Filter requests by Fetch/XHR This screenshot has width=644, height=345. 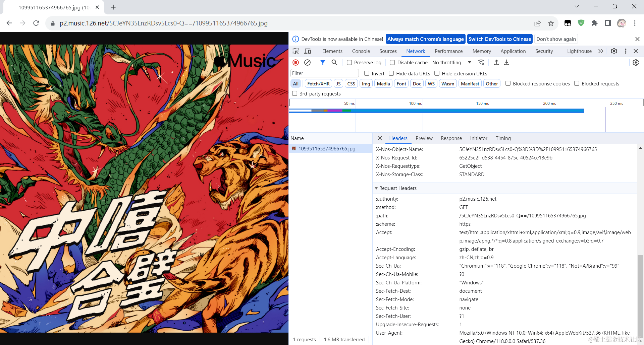click(318, 84)
